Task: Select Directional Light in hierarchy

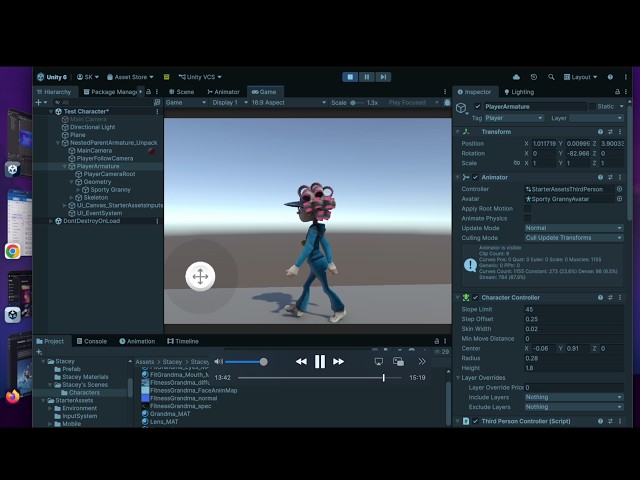Action: [89, 127]
